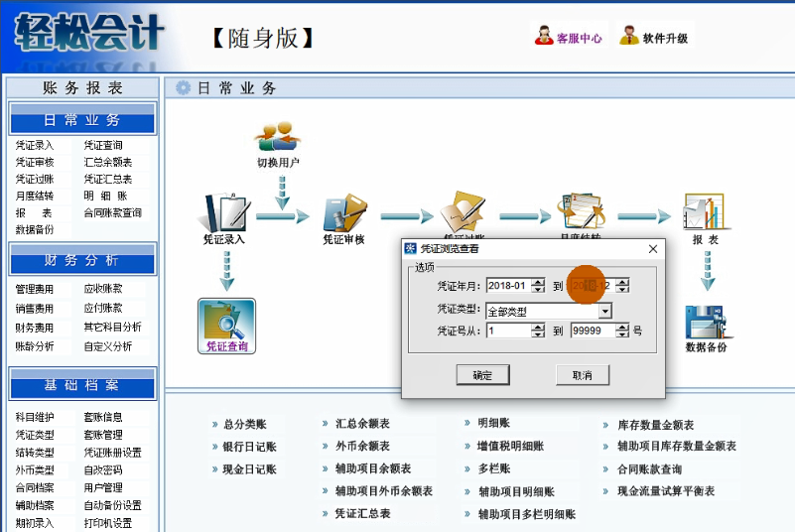Image resolution: width=795 pixels, height=532 pixels.
Task: Open the 多栏账 report link
Action: click(494, 468)
